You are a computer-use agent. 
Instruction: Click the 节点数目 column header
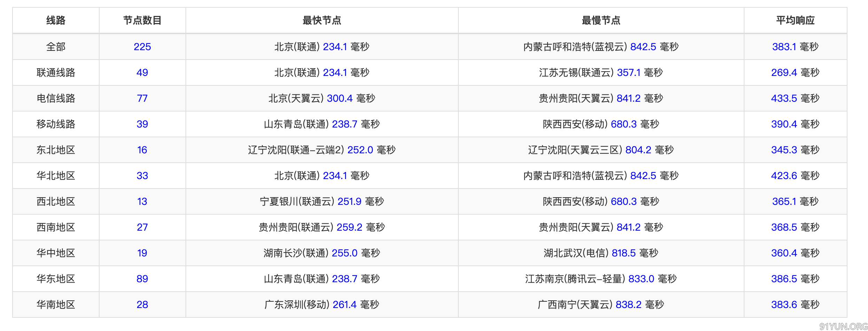click(x=142, y=21)
